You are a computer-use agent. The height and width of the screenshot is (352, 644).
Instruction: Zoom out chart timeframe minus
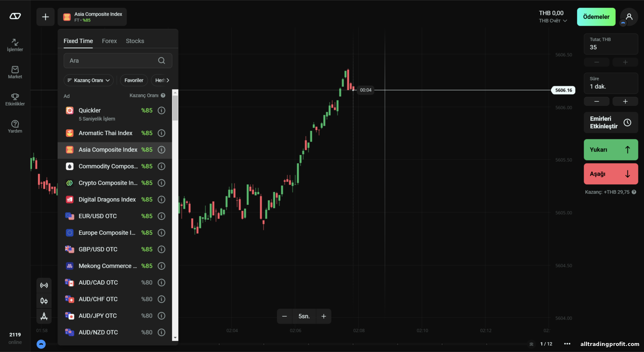(x=284, y=316)
